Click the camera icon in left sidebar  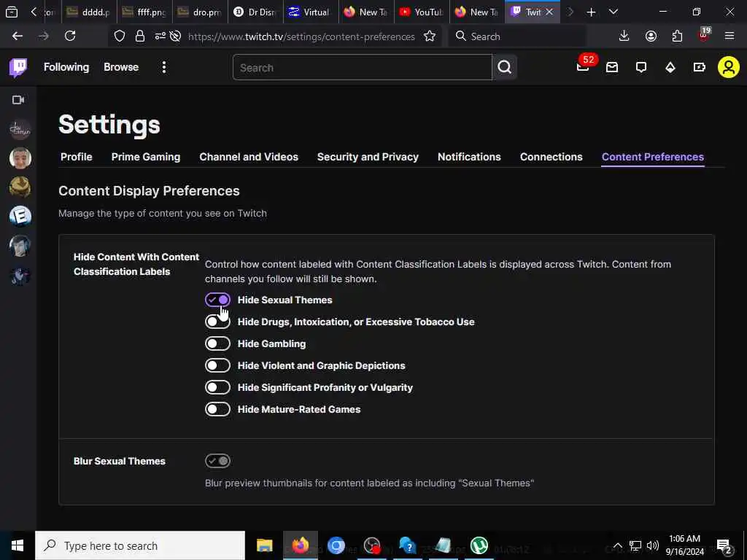click(18, 100)
